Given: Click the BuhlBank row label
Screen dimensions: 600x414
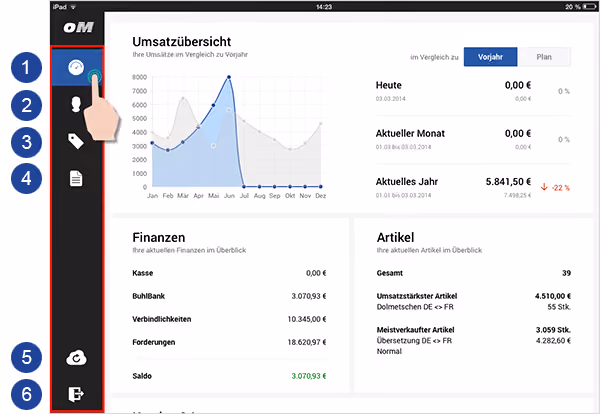Looking at the screenshot, I should pyautogui.click(x=148, y=296).
